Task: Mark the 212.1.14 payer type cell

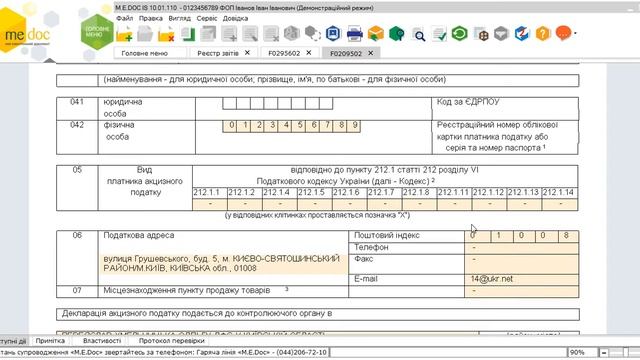Action: click(x=560, y=204)
